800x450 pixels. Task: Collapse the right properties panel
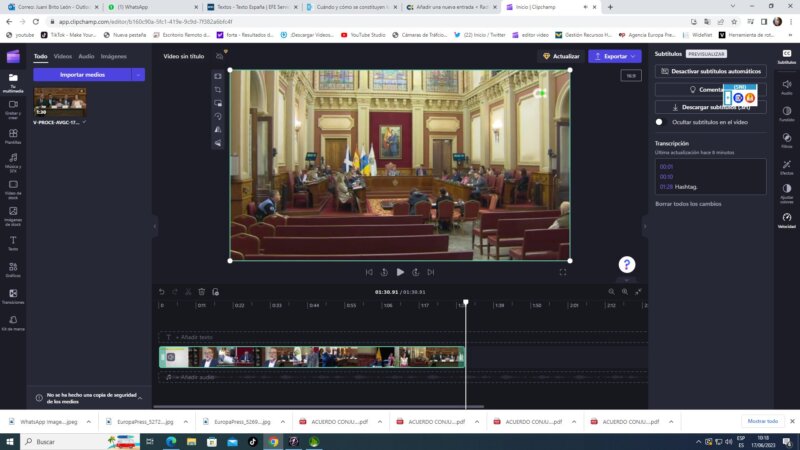coord(645,227)
